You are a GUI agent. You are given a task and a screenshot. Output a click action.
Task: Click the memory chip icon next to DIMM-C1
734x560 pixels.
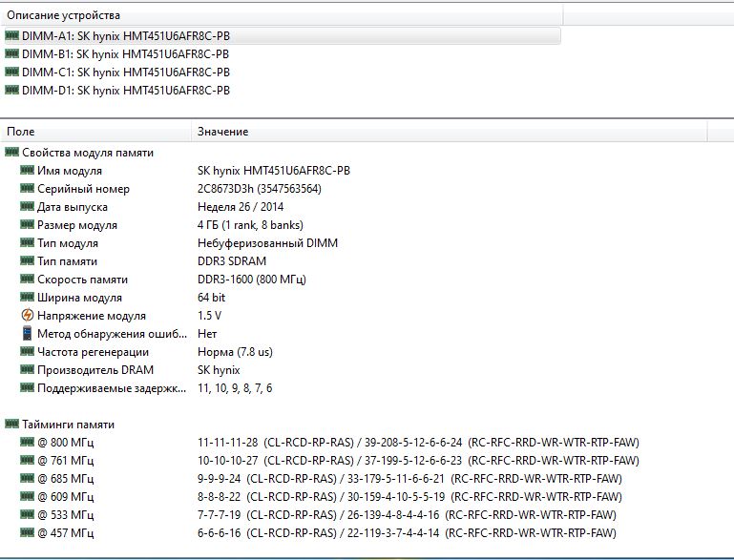pyautogui.click(x=11, y=72)
